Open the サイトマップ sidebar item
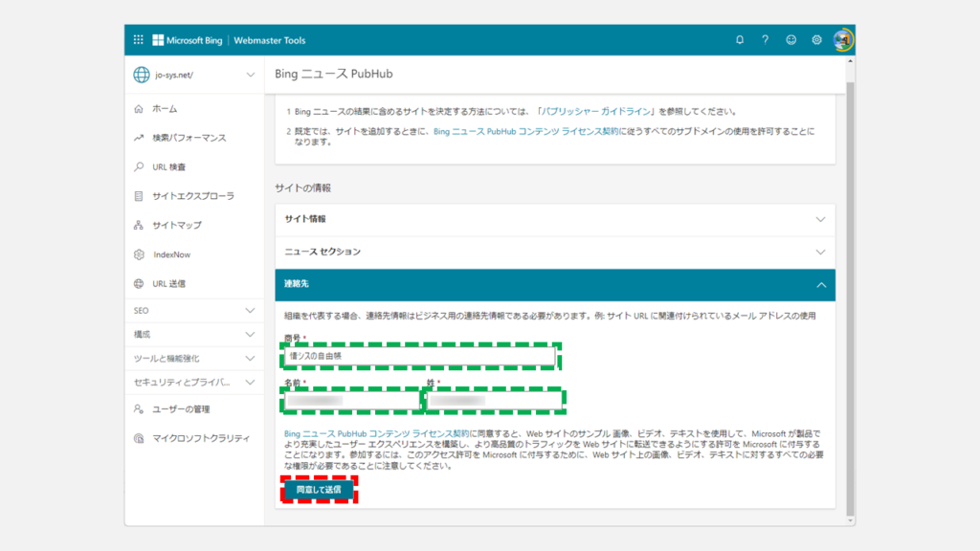980x551 pixels. 176,226
